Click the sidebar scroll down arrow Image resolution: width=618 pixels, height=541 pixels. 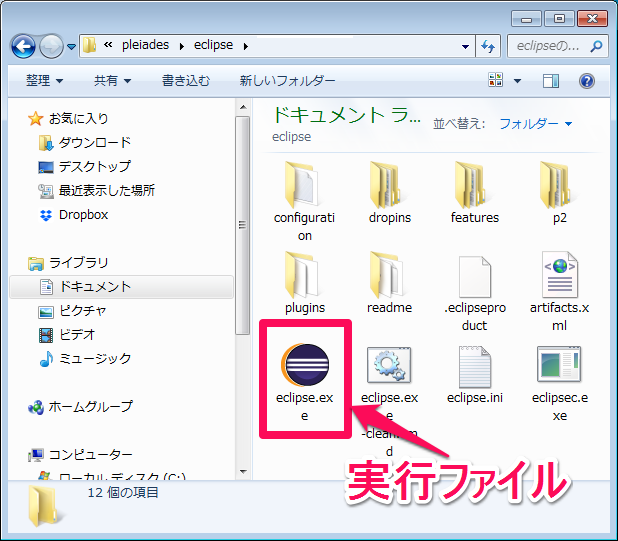click(x=243, y=472)
